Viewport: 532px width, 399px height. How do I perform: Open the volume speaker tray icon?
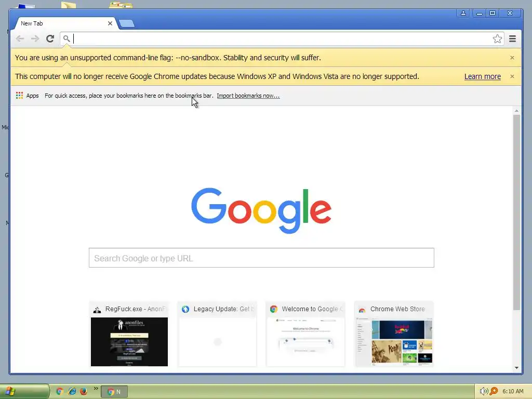[x=484, y=392]
